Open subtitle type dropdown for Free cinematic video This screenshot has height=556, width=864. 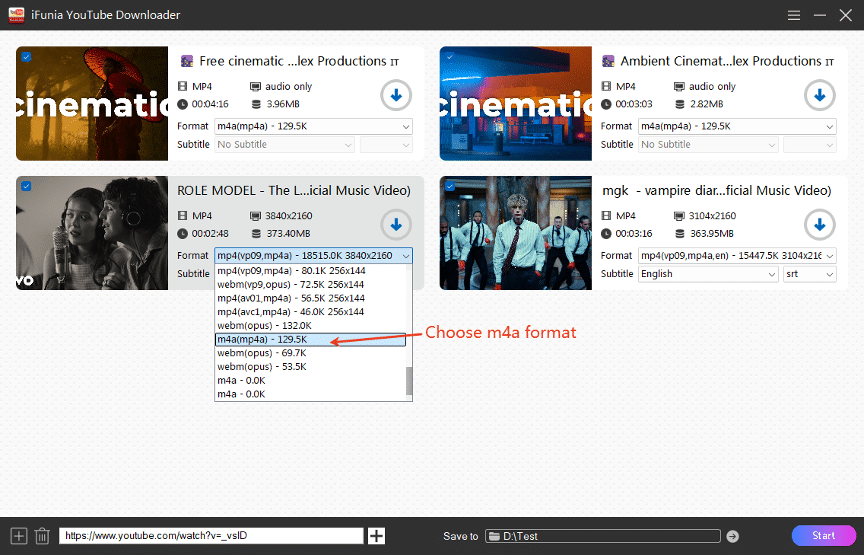(x=386, y=144)
